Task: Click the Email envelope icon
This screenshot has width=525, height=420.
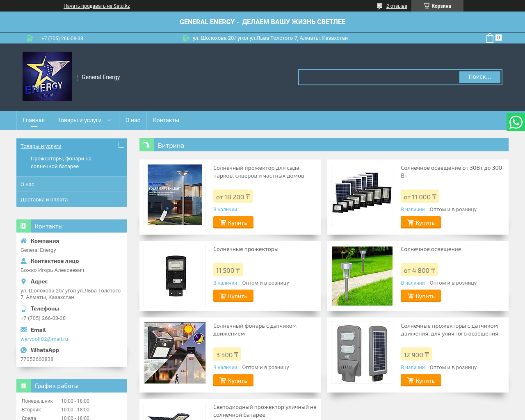Action: pyautogui.click(x=24, y=330)
